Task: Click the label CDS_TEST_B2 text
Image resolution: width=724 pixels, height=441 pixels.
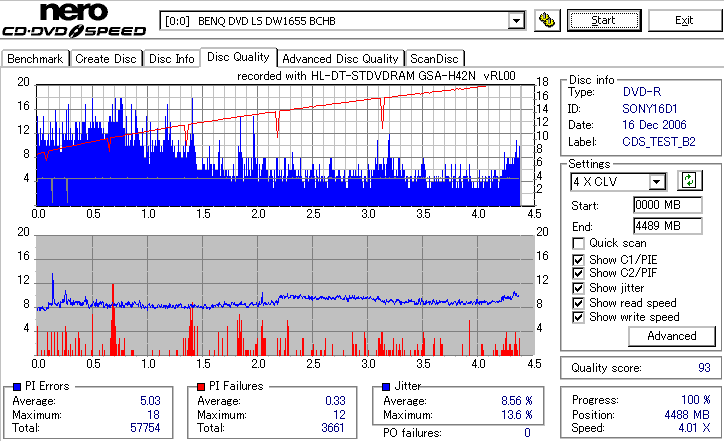Action: [659, 142]
